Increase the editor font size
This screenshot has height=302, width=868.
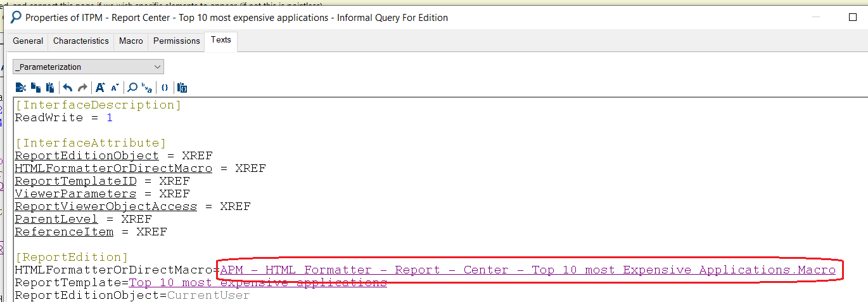(100, 88)
